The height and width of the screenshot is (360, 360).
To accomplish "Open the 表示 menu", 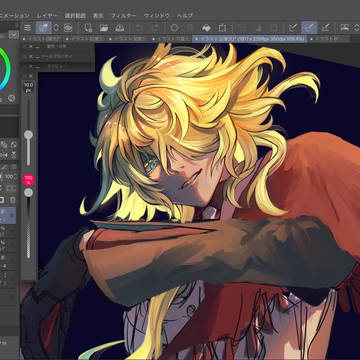I will coord(98,16).
